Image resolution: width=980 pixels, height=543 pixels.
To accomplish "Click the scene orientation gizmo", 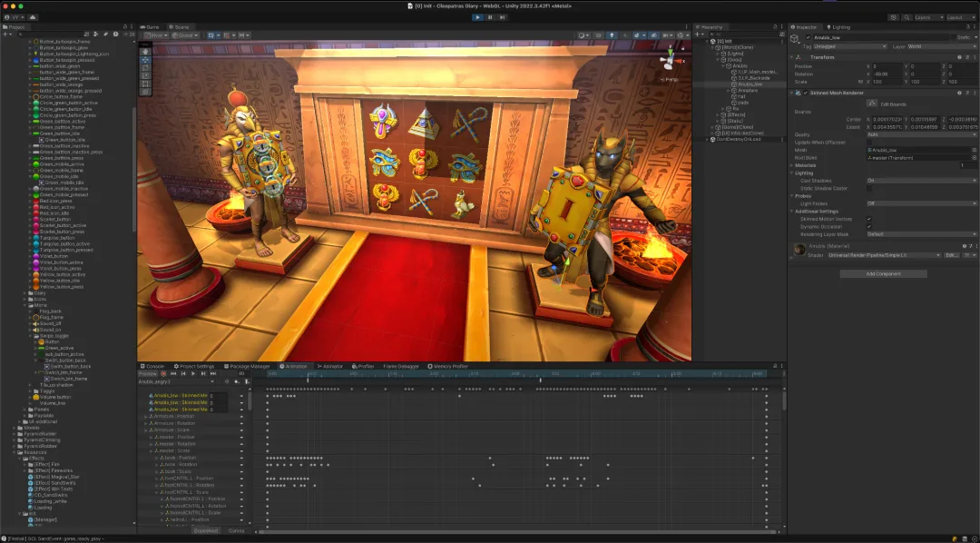I will (670, 60).
